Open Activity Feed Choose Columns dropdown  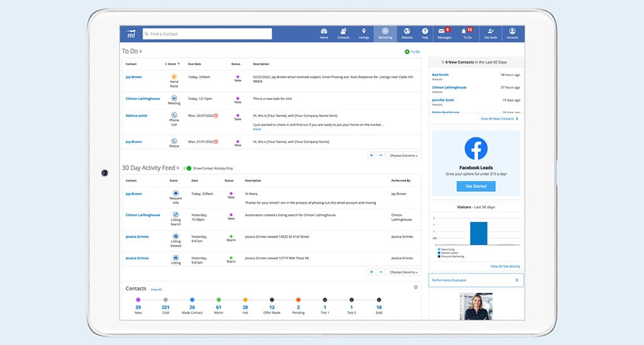tap(403, 272)
